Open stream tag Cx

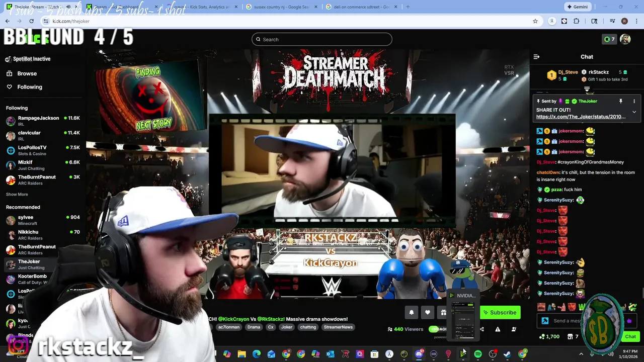coord(271,327)
